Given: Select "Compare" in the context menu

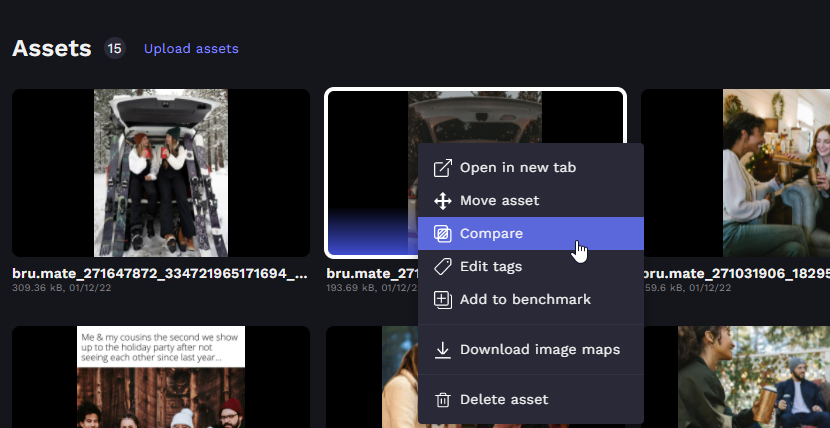Looking at the screenshot, I should tap(531, 233).
